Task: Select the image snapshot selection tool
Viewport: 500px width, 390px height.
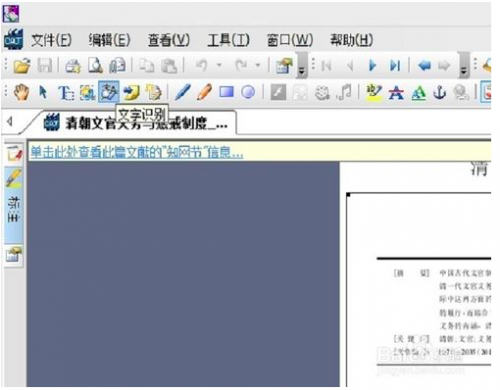Action: (x=87, y=92)
